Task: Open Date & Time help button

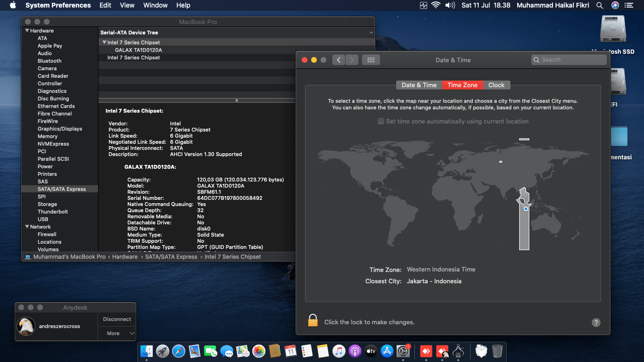Action: pos(596,323)
